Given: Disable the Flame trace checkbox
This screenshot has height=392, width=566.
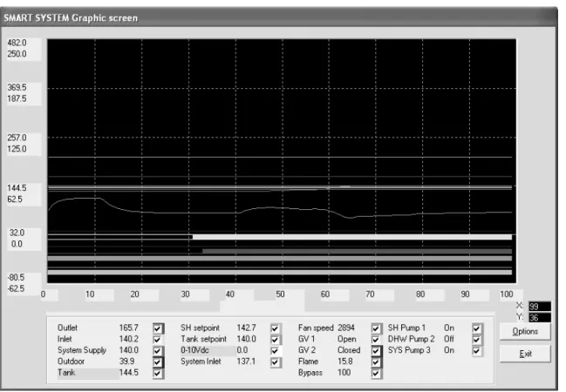Looking at the screenshot, I should point(376,362).
